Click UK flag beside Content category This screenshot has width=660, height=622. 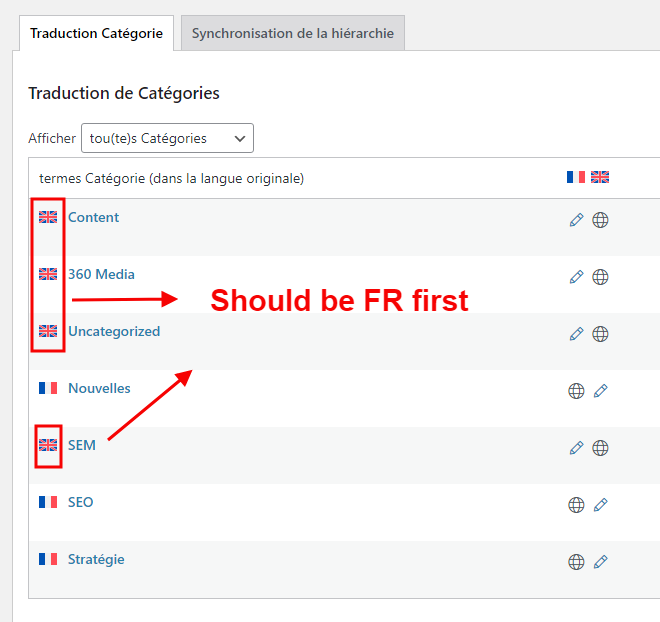48,217
